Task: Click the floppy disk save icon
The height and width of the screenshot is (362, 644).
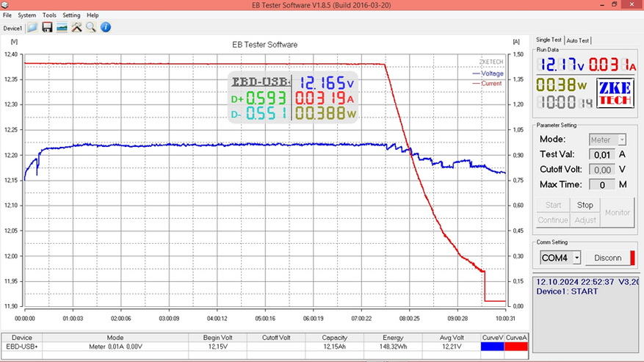Action: pos(47,27)
